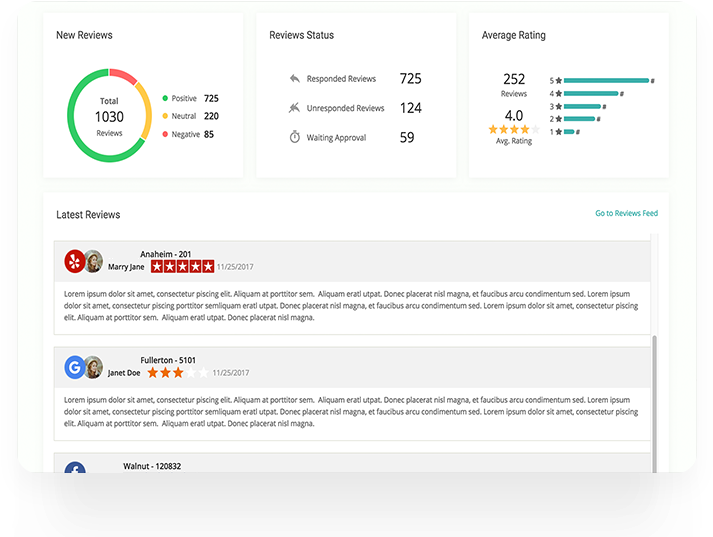
Task: Click the orange three-star rating for Janet Doe
Action: click(178, 373)
